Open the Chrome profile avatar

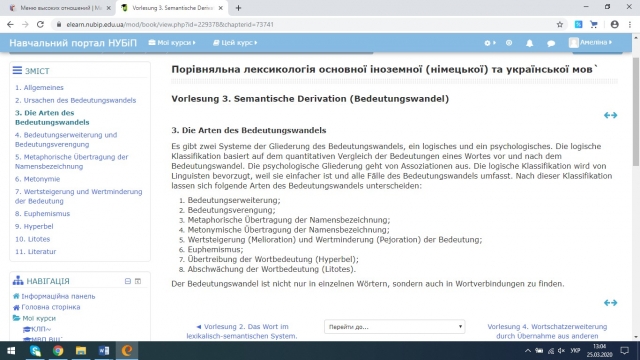tap(614, 24)
